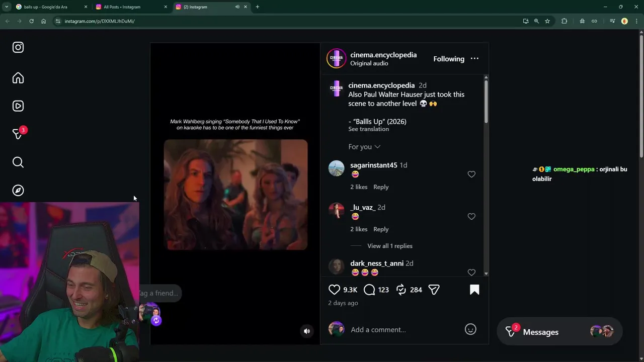This screenshot has width=644, height=362.
Task: Click the repost count 284
Action: coord(416,290)
